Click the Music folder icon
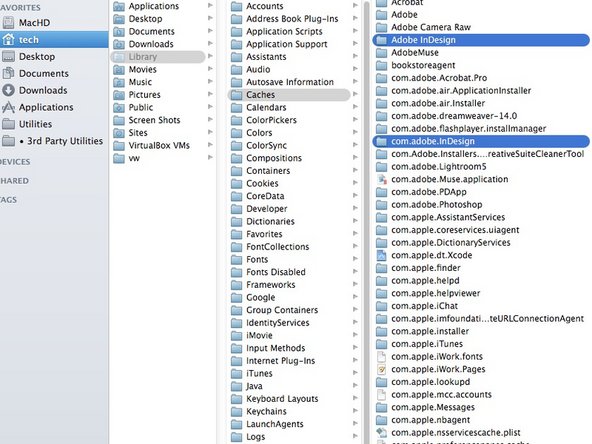The height and width of the screenshot is (444, 592). [x=119, y=82]
